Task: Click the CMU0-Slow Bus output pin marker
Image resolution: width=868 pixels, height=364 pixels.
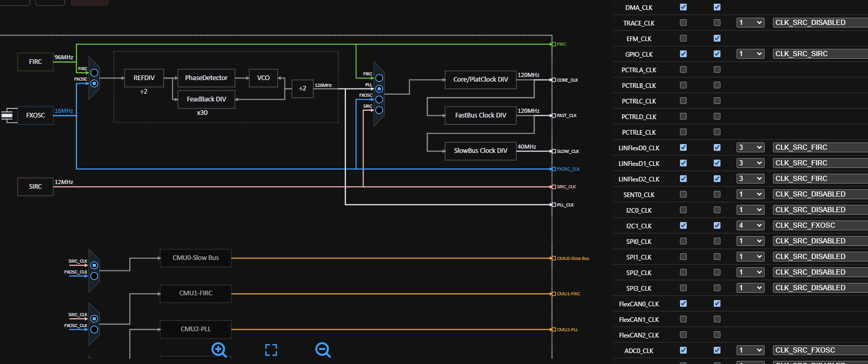Action: point(553,258)
